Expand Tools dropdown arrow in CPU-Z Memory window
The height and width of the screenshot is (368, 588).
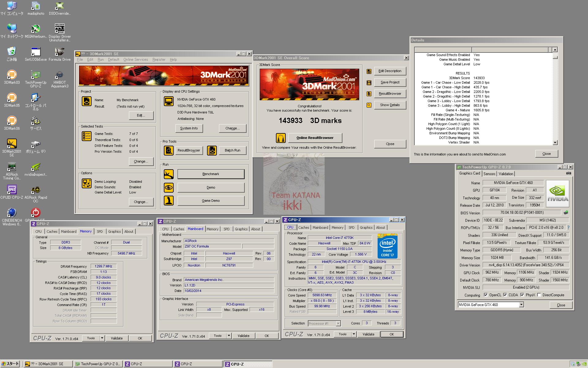tap(102, 338)
